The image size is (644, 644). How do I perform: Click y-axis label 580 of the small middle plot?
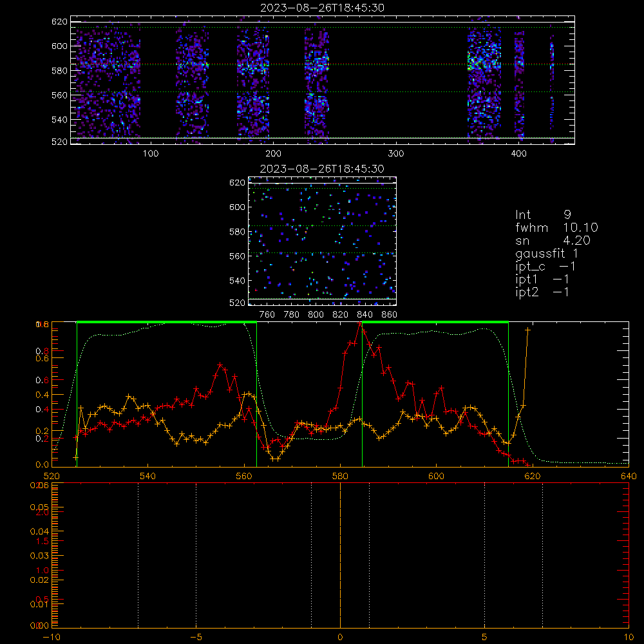click(x=238, y=232)
